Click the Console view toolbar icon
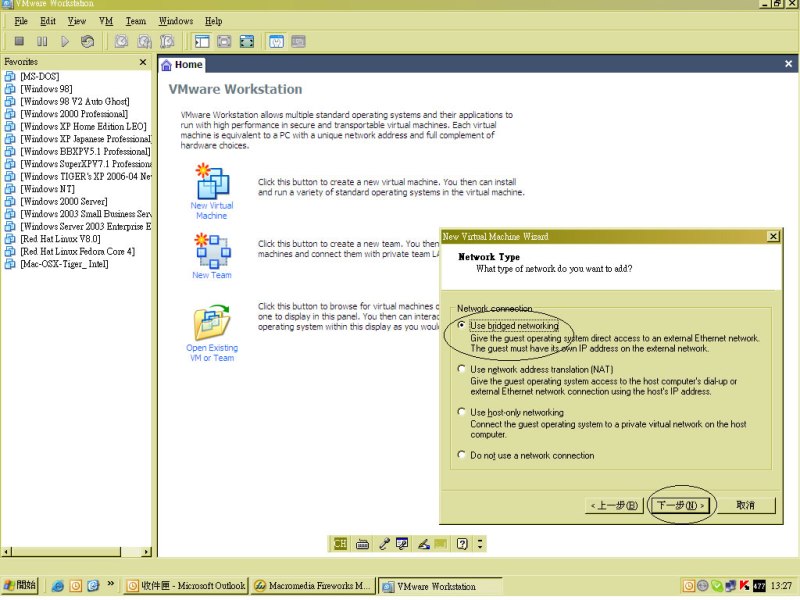The width and height of the screenshot is (800, 600). 298,41
